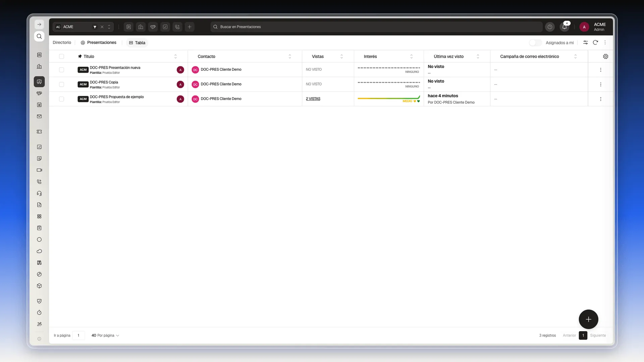Toggle the Asignados a mí switch
The height and width of the screenshot is (362, 644).
point(535,43)
